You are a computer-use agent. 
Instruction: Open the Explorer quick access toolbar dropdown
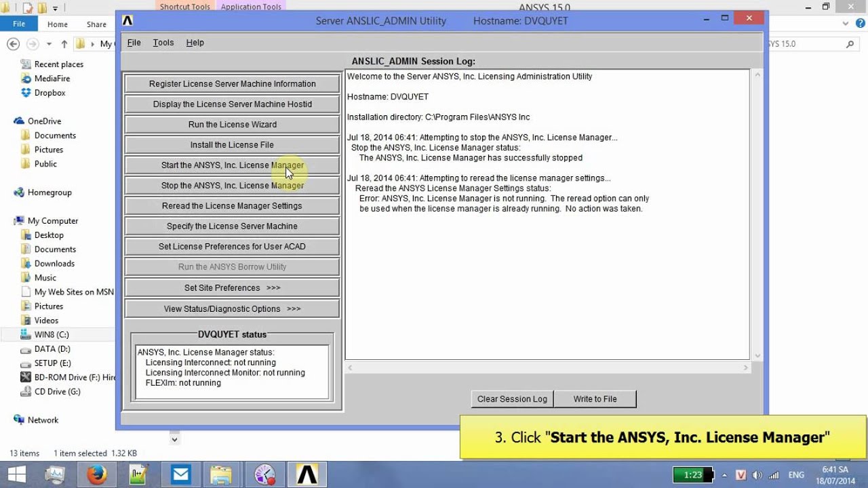pos(56,8)
